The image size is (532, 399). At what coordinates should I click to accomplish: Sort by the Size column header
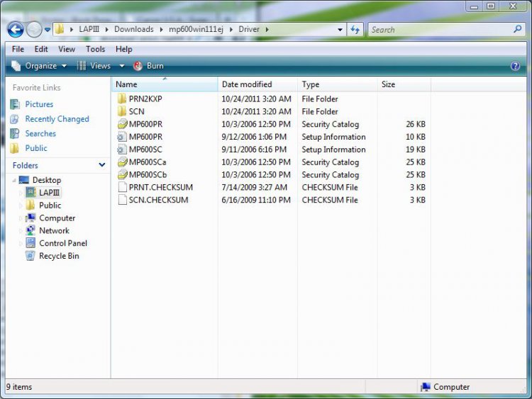(x=404, y=84)
